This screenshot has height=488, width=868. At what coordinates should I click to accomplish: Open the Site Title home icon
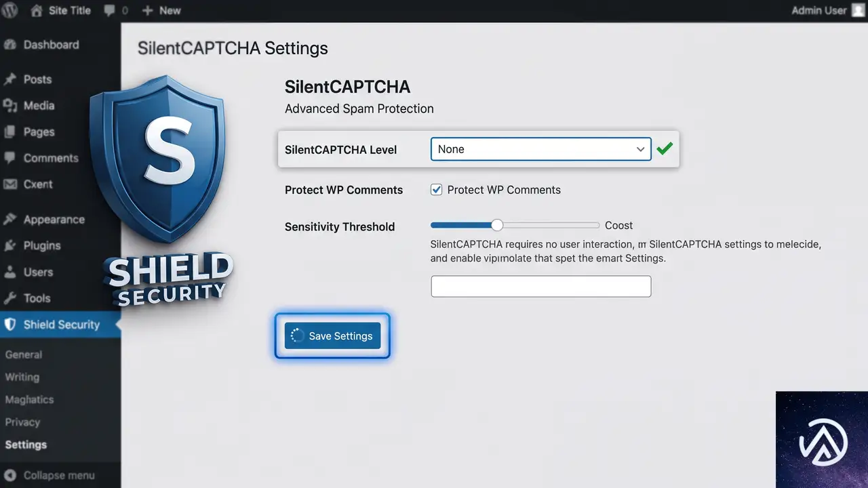coord(37,11)
